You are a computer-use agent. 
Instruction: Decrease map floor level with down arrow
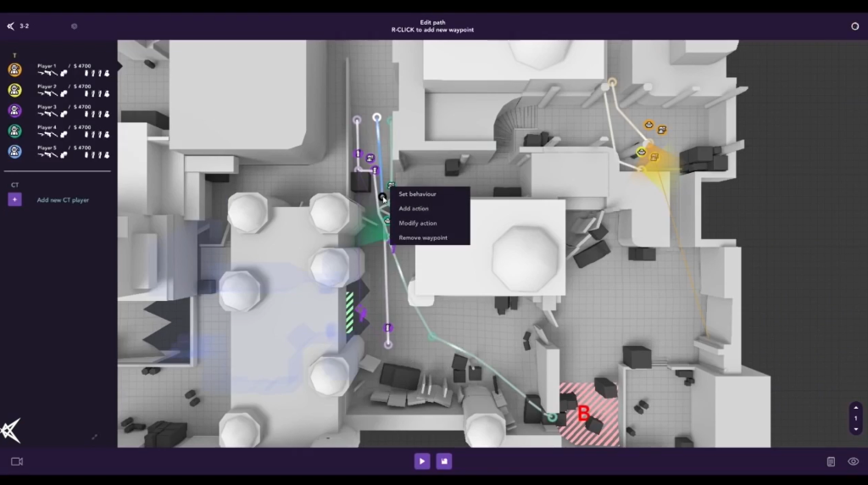click(x=855, y=428)
